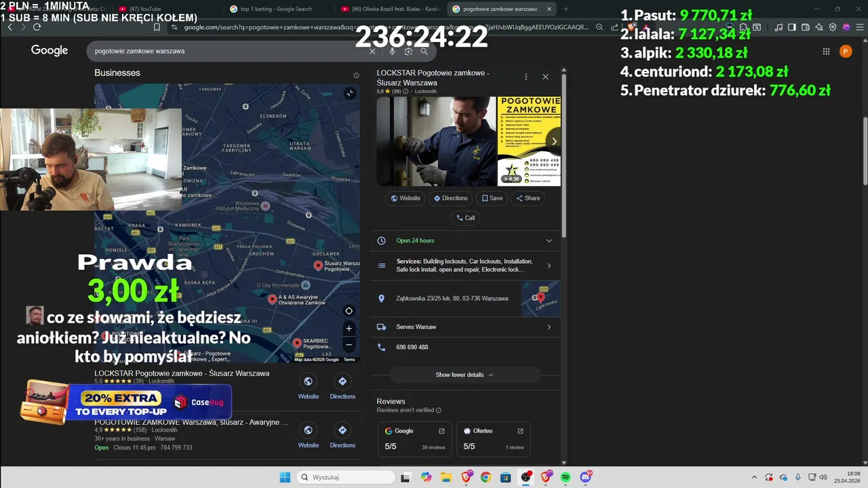Center map on your location
This screenshot has width=868, height=488.
pos(349,311)
